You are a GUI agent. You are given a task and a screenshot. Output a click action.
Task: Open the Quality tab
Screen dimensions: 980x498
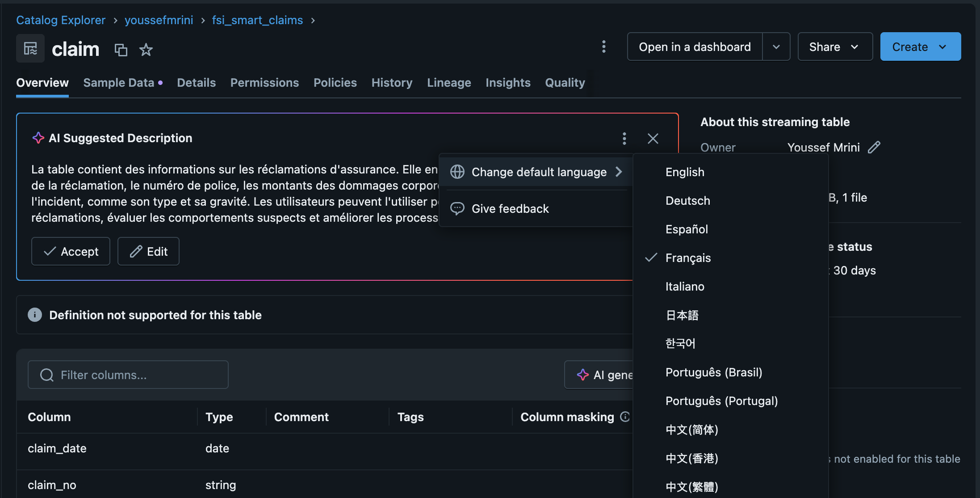tap(565, 83)
